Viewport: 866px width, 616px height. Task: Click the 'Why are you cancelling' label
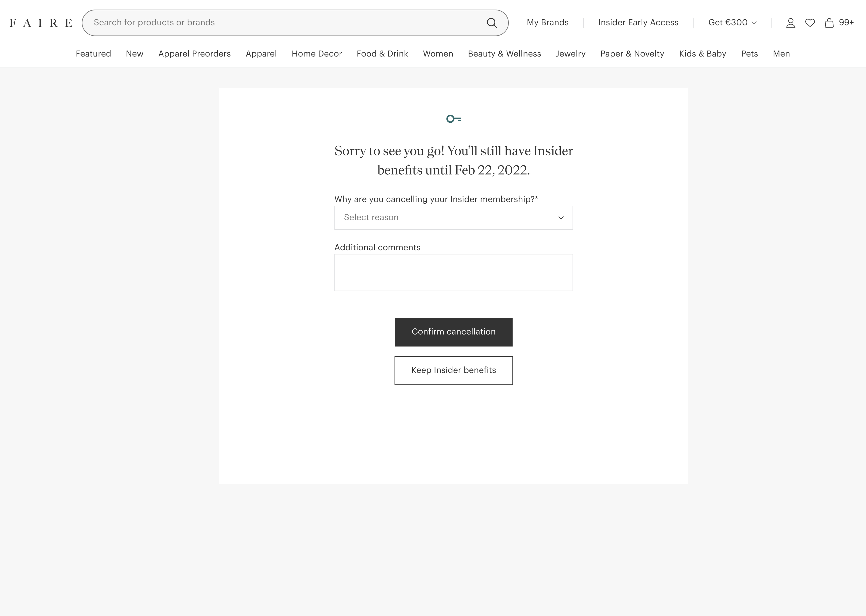tap(436, 199)
